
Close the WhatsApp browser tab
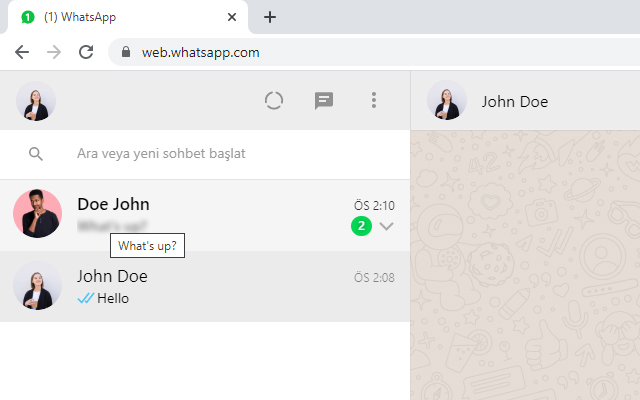[232, 17]
